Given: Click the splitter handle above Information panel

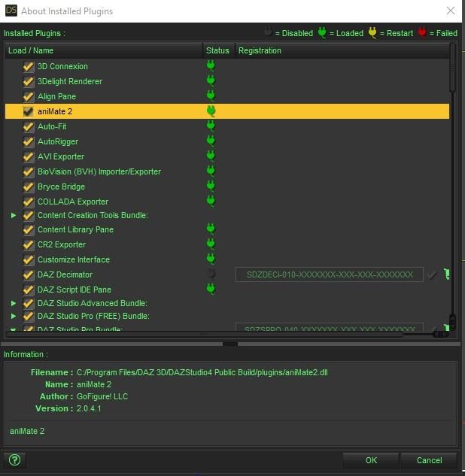Looking at the screenshot, I should (230, 344).
